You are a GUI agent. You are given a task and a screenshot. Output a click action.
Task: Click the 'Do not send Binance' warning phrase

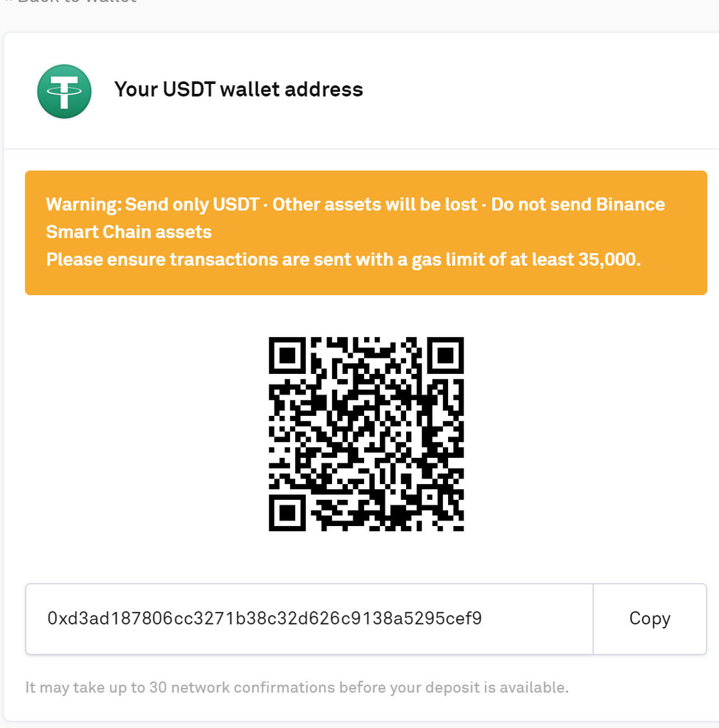577,204
